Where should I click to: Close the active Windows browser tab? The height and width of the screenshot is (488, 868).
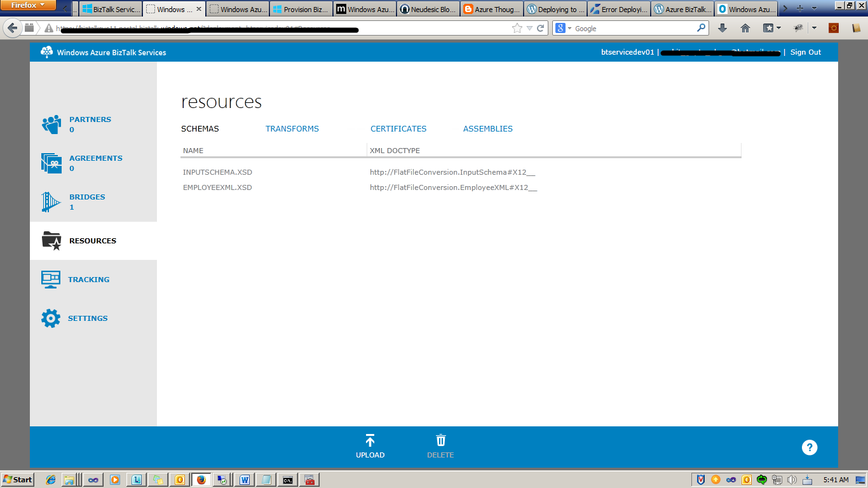(198, 10)
